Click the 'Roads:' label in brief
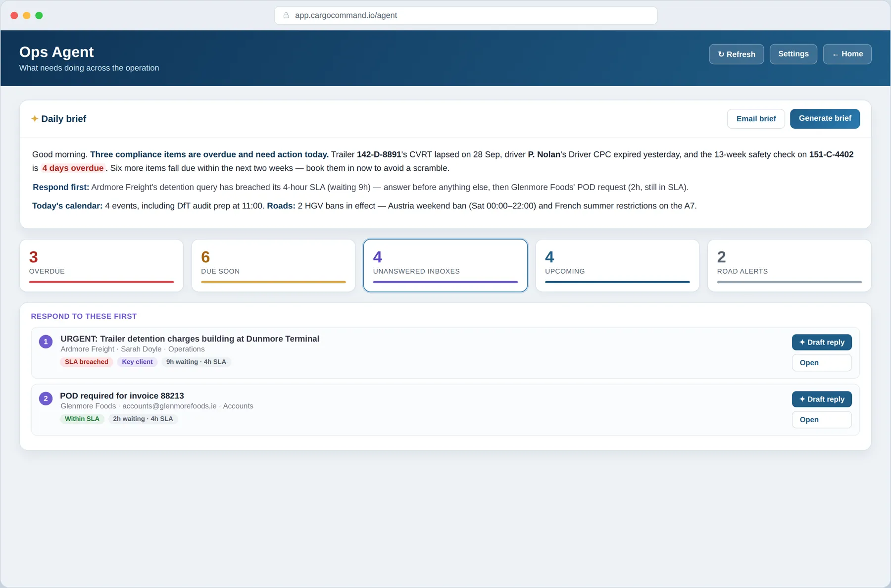891x588 pixels. [x=281, y=206]
